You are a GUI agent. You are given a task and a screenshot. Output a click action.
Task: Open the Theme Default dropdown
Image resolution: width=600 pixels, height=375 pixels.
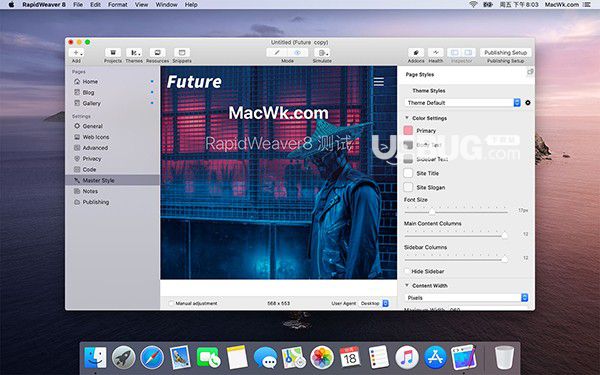point(463,103)
